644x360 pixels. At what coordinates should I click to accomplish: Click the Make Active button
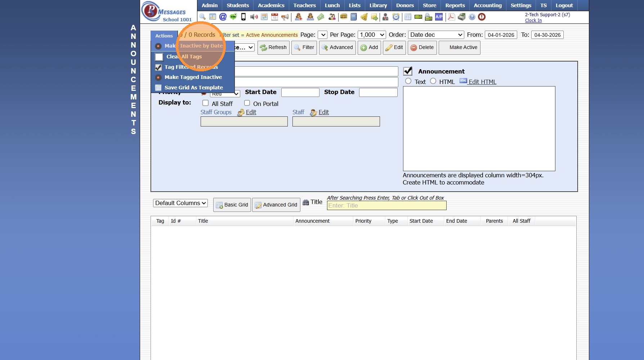(459, 48)
